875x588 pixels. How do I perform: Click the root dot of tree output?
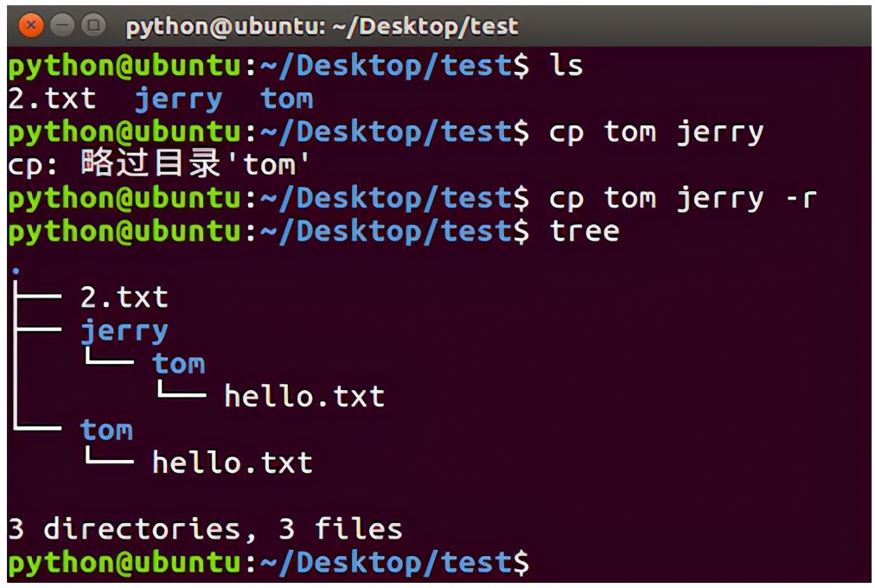click(16, 272)
